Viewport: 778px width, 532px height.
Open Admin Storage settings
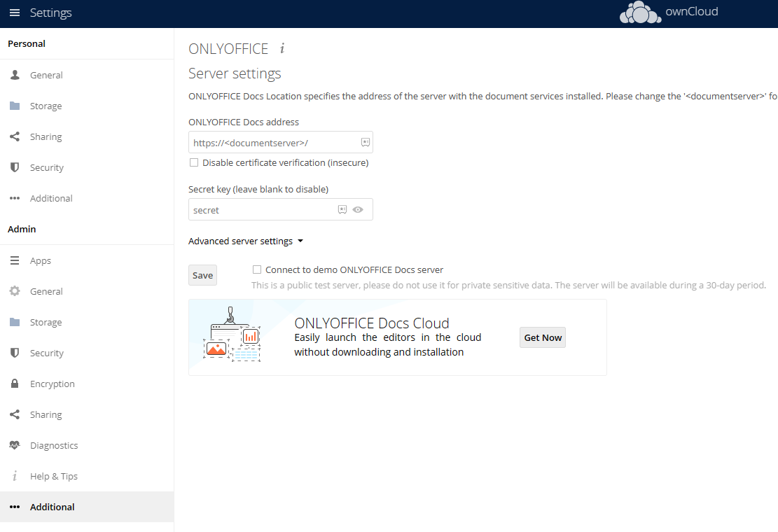46,322
